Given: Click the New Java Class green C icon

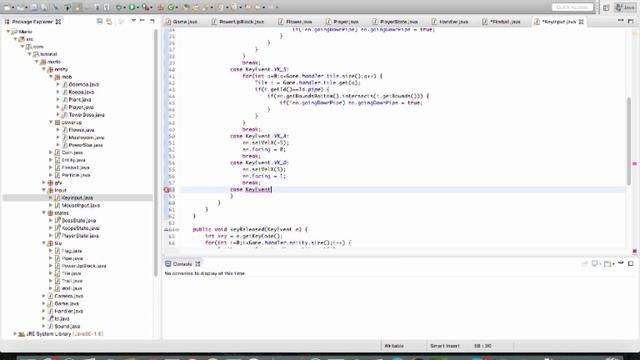Looking at the screenshot, I should click(171, 7).
